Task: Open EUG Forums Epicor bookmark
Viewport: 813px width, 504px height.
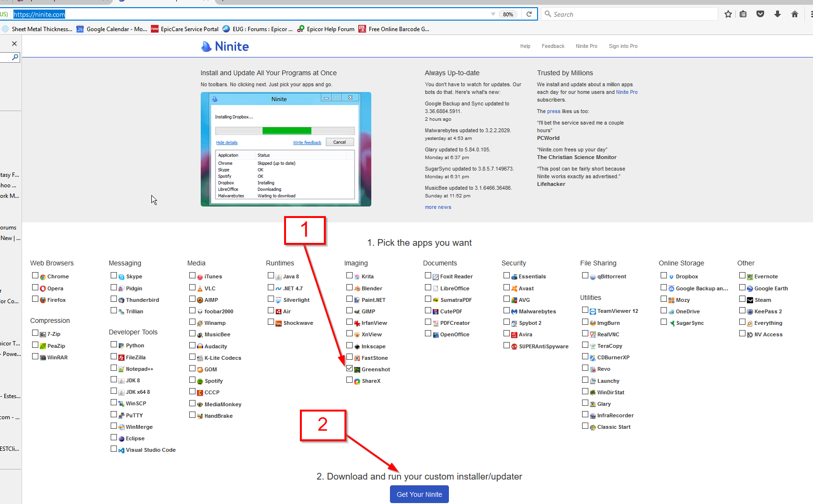Action: 258,29
